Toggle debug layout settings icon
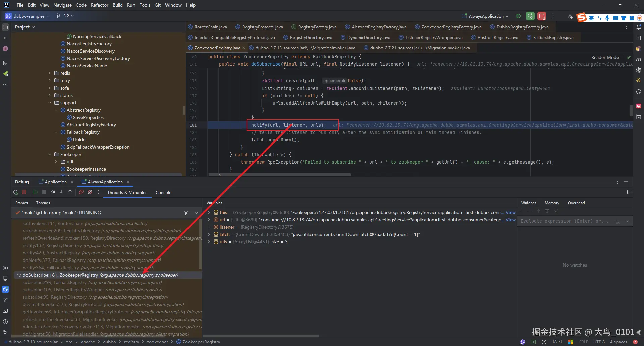644x346 pixels. coord(629,192)
